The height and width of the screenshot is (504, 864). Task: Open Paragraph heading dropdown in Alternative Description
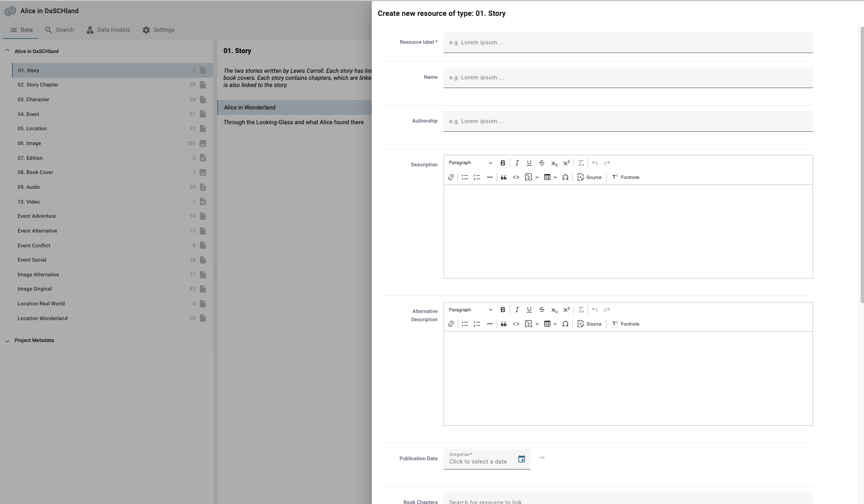click(x=470, y=310)
